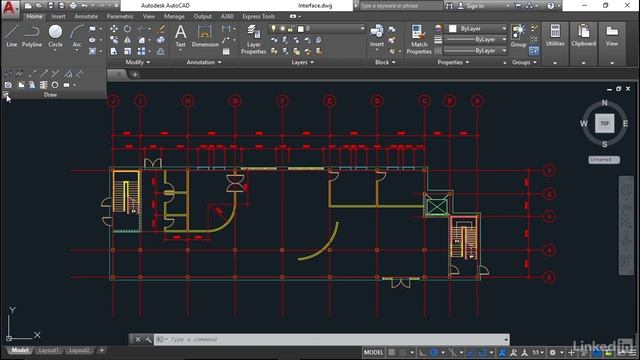Click the Mirror tool in Modify panel
Image resolution: width=640 pixels, height=360 pixels.
[127, 40]
